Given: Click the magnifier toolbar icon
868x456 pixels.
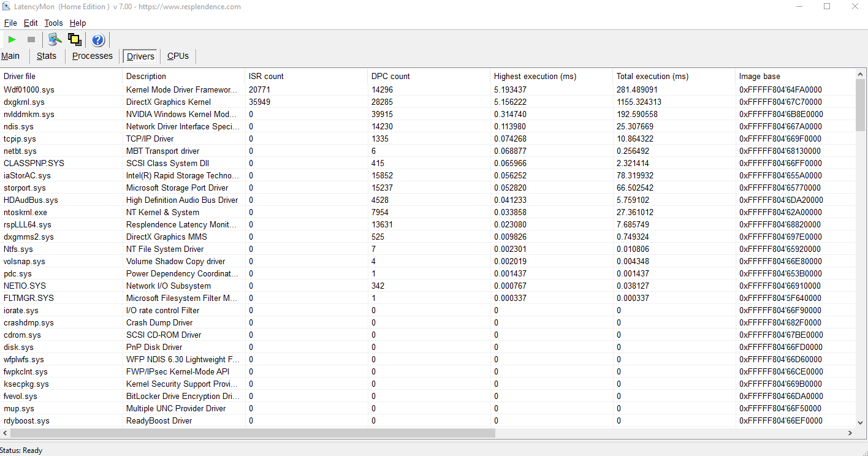Looking at the screenshot, I should pyautogui.click(x=55, y=40).
